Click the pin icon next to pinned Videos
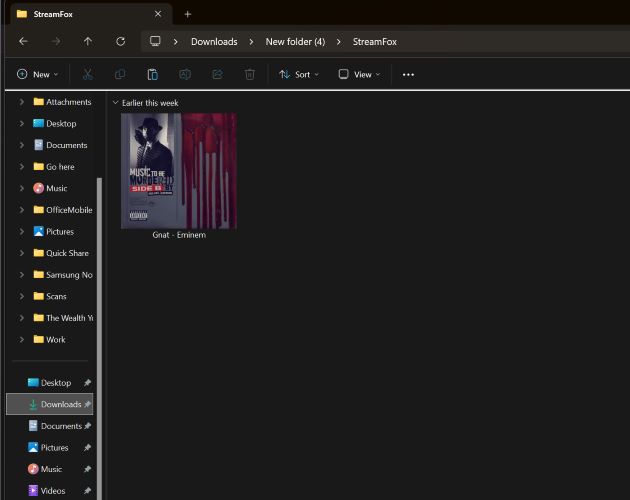The height and width of the screenshot is (500, 630). coord(87,491)
